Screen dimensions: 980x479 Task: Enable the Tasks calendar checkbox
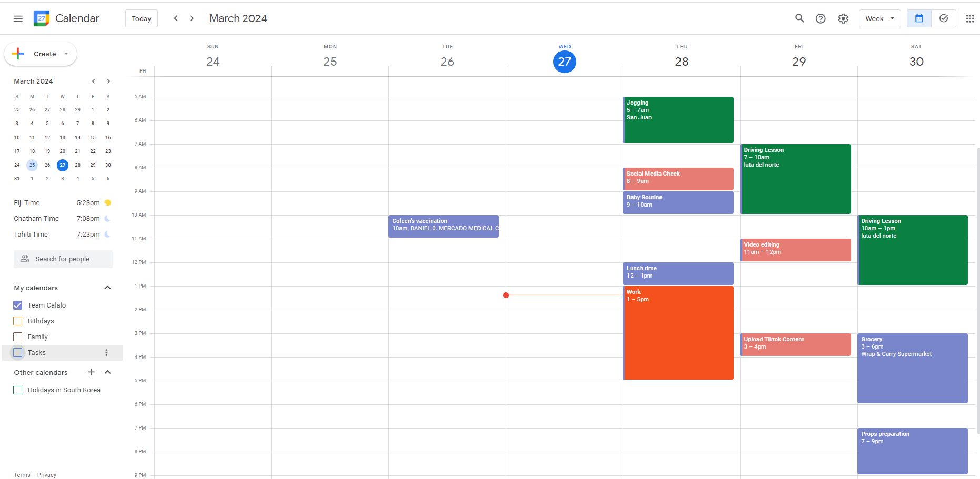click(x=18, y=353)
